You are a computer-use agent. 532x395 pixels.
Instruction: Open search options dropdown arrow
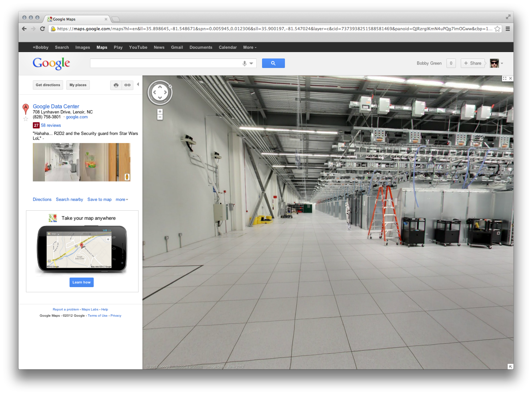pos(252,63)
